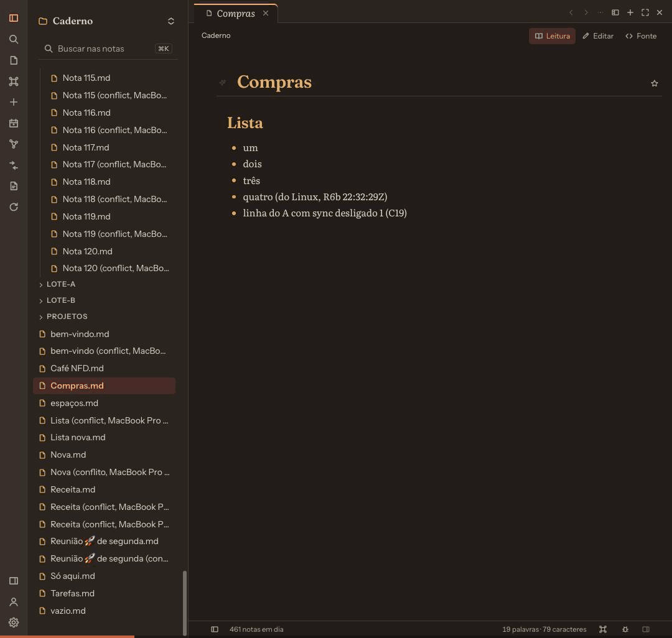Open graph icon in the status bar
This screenshot has width=672, height=638.
[602, 629]
